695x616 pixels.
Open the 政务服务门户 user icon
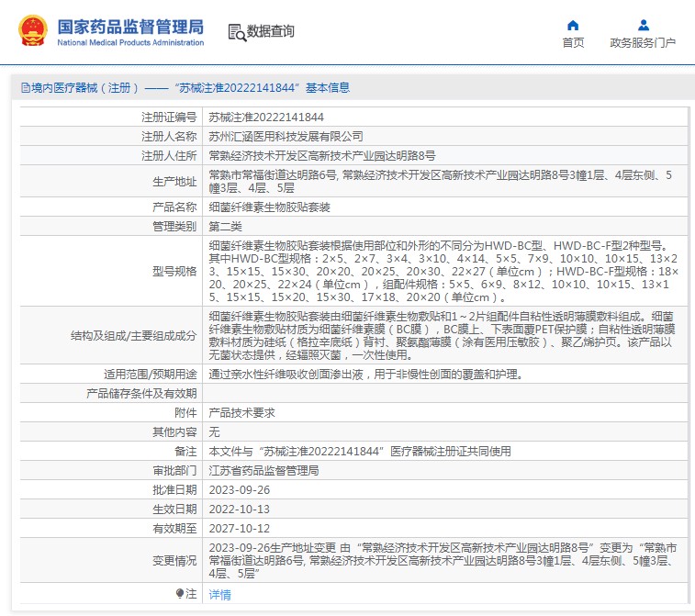pyautogui.click(x=644, y=26)
